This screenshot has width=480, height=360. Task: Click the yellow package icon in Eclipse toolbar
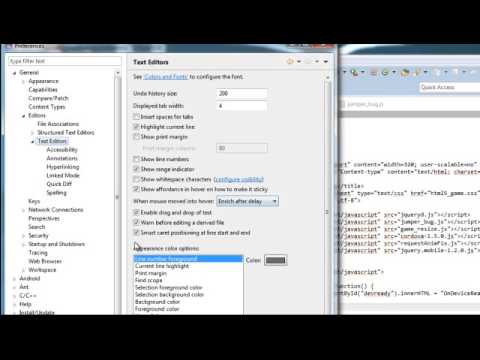(405, 72)
